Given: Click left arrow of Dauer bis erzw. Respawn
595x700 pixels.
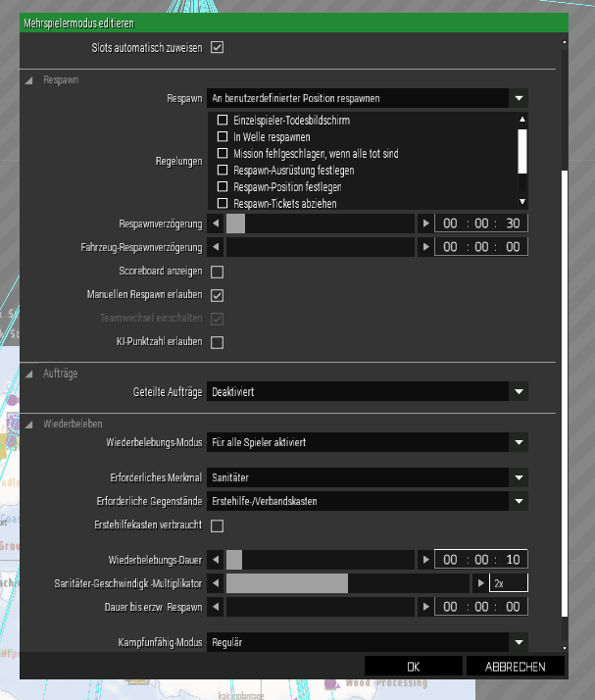Looking at the screenshot, I should (216, 608).
